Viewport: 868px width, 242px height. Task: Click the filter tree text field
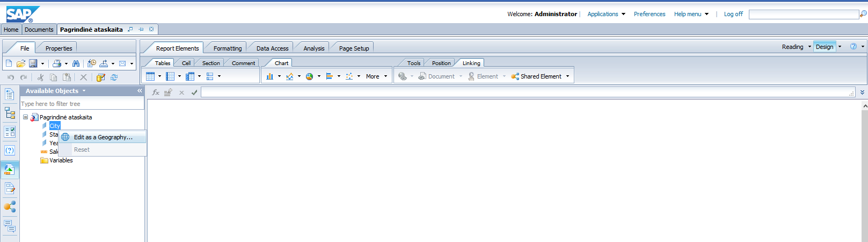82,104
